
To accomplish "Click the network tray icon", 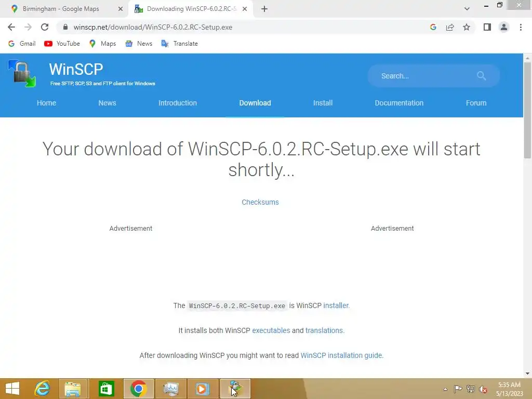I will pyautogui.click(x=471, y=389).
